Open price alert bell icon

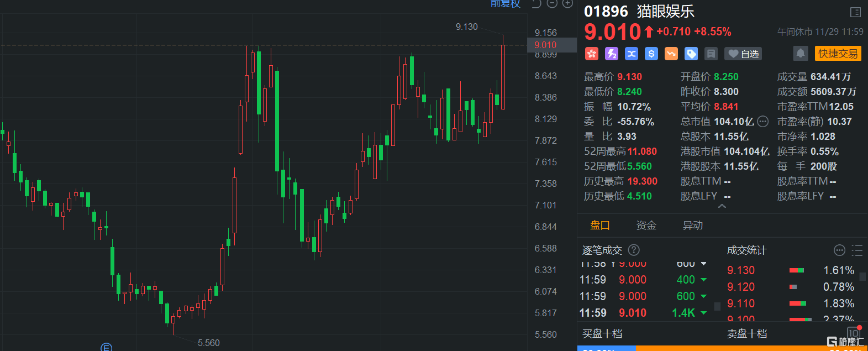tap(800, 54)
